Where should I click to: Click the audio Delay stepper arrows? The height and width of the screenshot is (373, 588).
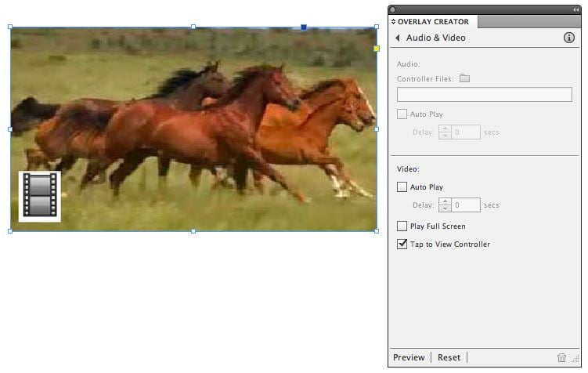click(445, 132)
